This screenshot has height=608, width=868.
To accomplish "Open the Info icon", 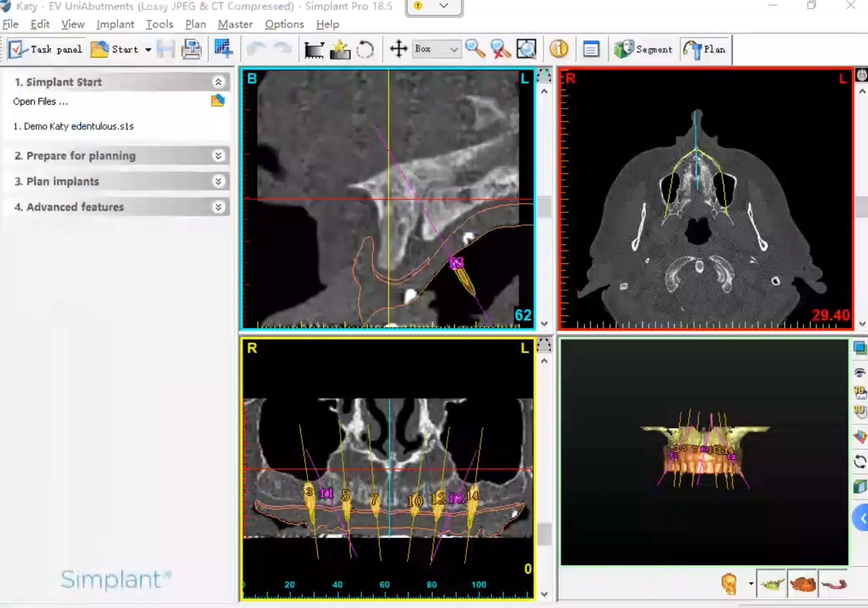I will coord(559,49).
